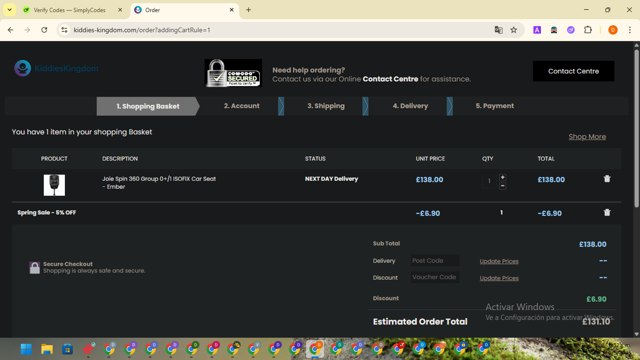The height and width of the screenshot is (360, 640).
Task: Open the Windows Start menu
Action: pos(26,349)
